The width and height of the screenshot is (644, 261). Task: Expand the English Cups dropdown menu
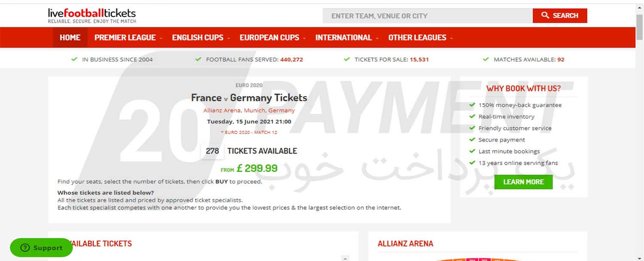[x=201, y=37]
